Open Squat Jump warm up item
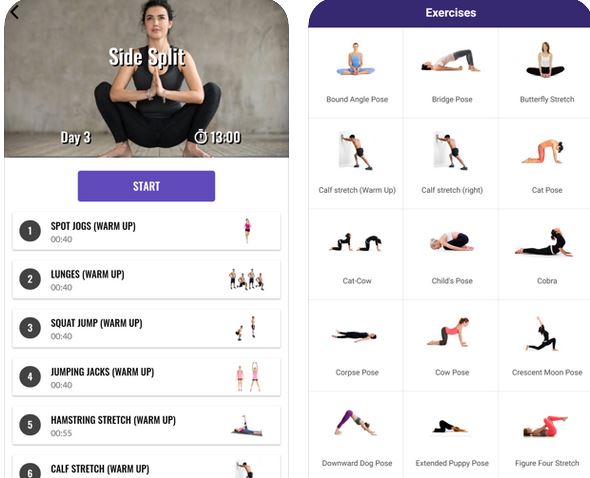Viewport: 590px width, 478px height. pyautogui.click(x=146, y=328)
